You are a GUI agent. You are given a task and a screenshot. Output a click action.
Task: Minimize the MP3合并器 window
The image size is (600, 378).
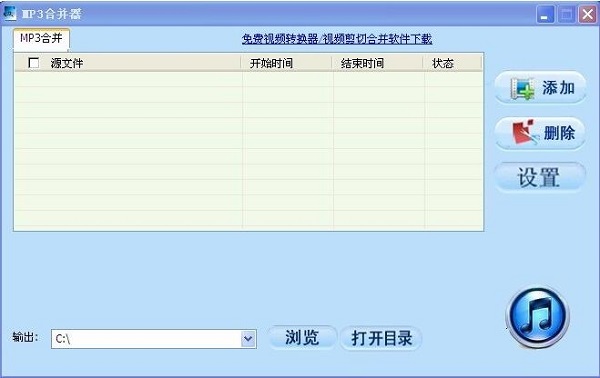pos(545,15)
